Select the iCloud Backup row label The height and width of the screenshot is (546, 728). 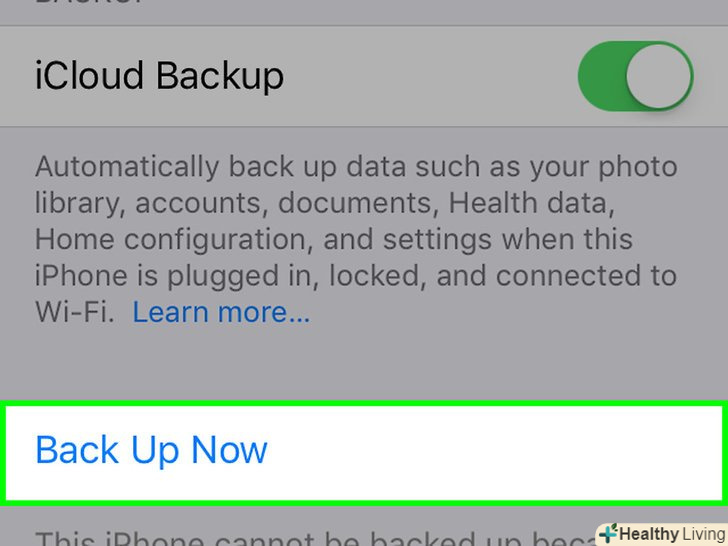[159, 77]
